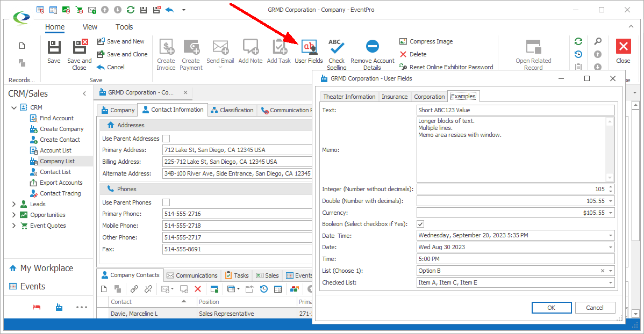
Task: Open My Workplace section
Action: pos(41,268)
